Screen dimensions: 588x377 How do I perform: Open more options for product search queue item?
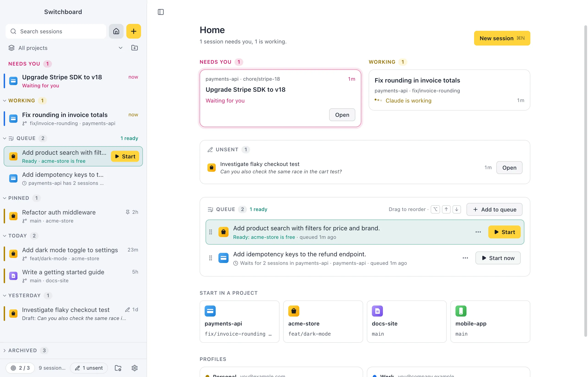pos(478,232)
